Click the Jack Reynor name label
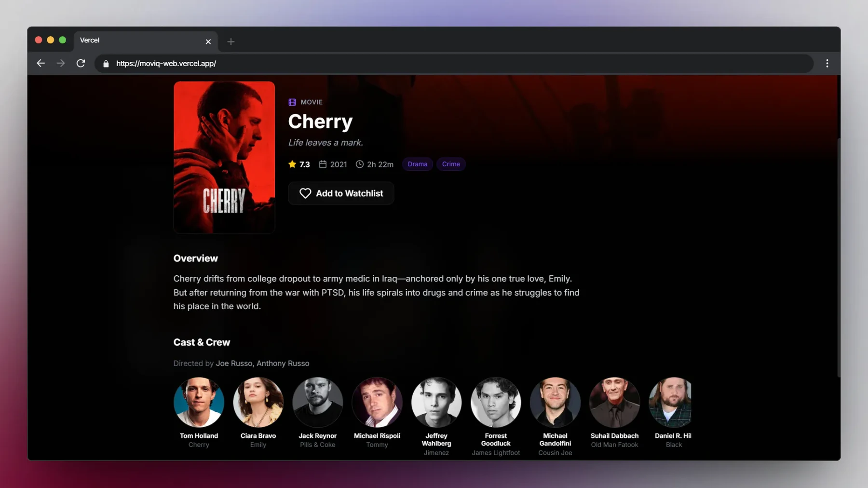868x488 pixels. [x=318, y=436]
